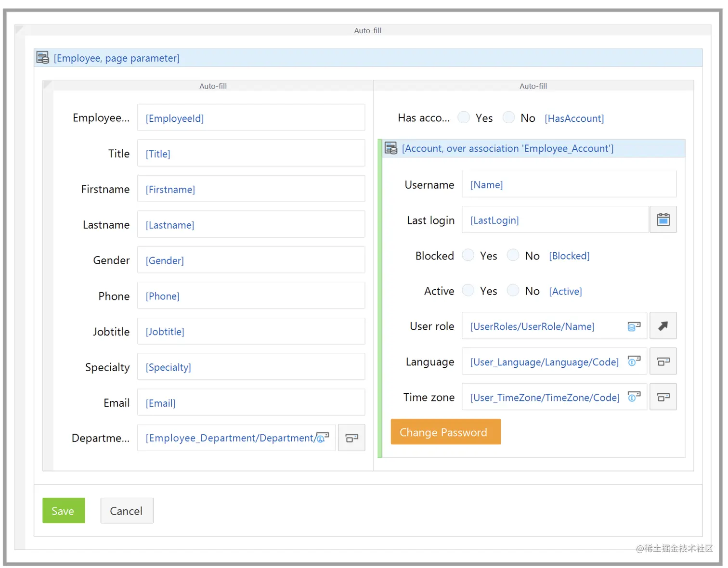
Task: Select the Account over association header text
Action: [x=508, y=148]
